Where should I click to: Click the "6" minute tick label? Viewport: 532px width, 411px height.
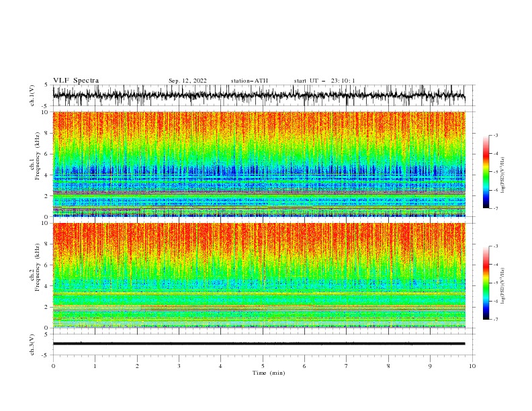(x=304, y=366)
